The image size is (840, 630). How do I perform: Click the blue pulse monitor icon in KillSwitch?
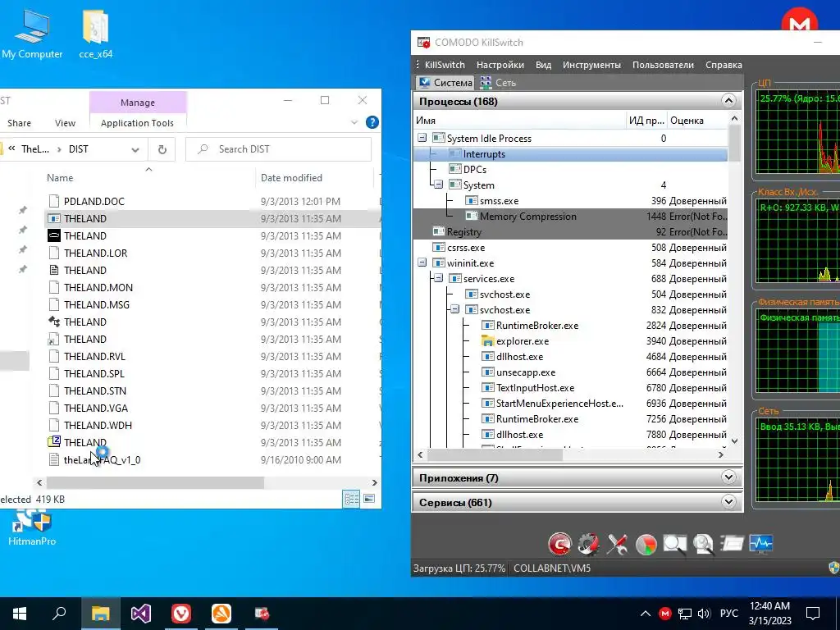coord(760,544)
